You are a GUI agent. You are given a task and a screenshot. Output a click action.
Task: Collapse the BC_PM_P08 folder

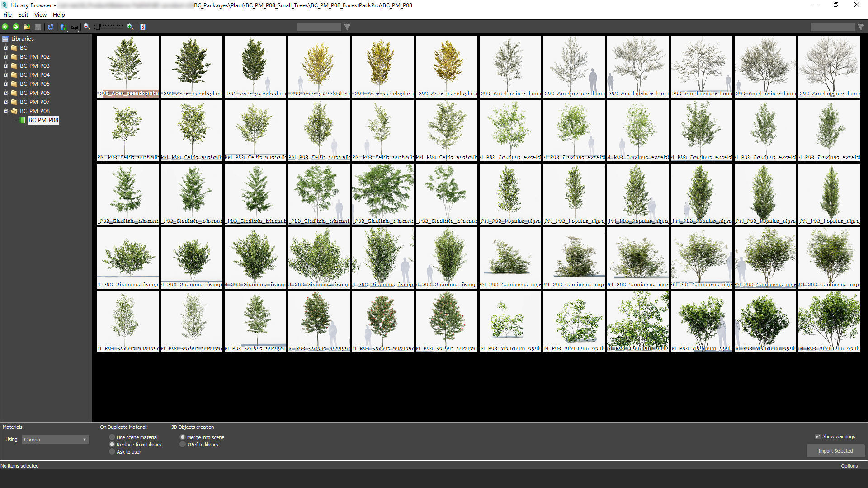point(5,111)
